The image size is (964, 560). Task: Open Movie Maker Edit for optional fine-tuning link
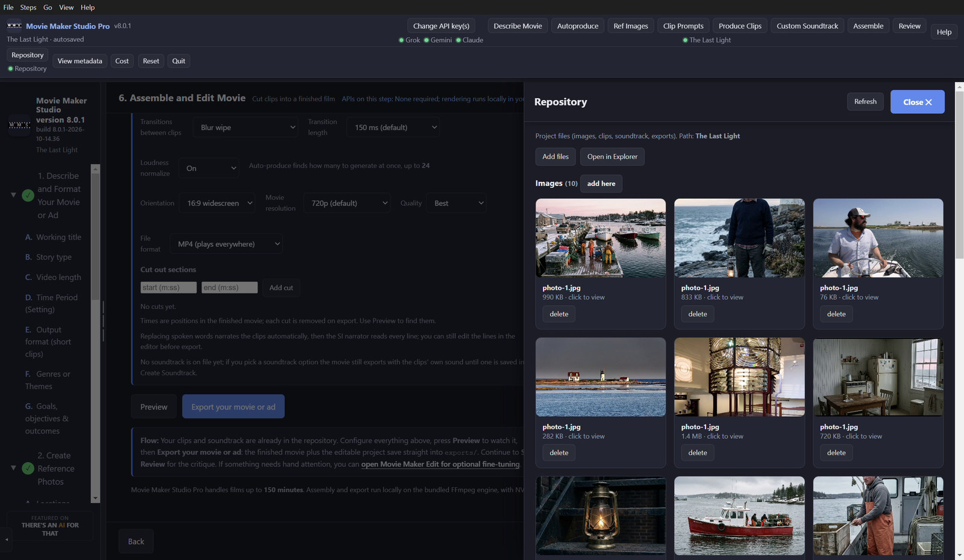[440, 464]
